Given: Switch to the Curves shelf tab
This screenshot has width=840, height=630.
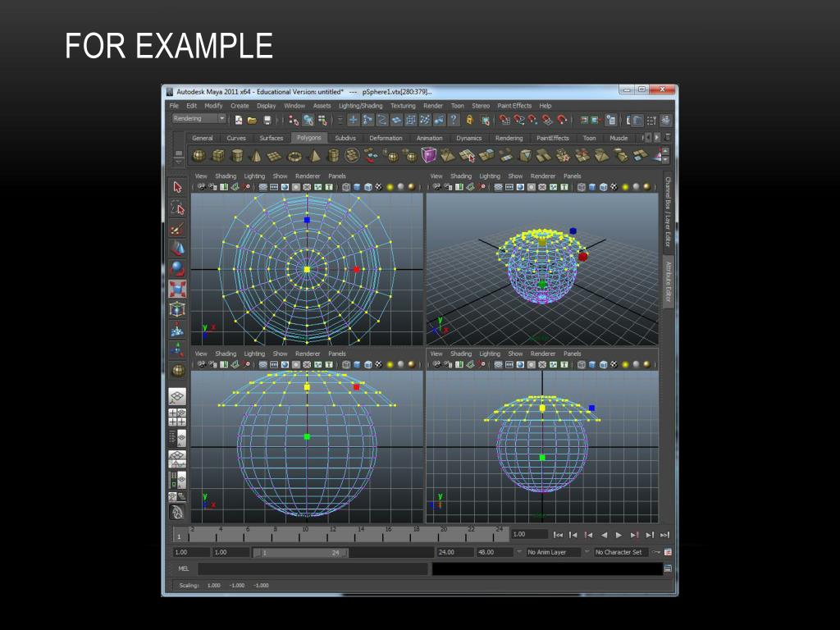Looking at the screenshot, I should [236, 138].
